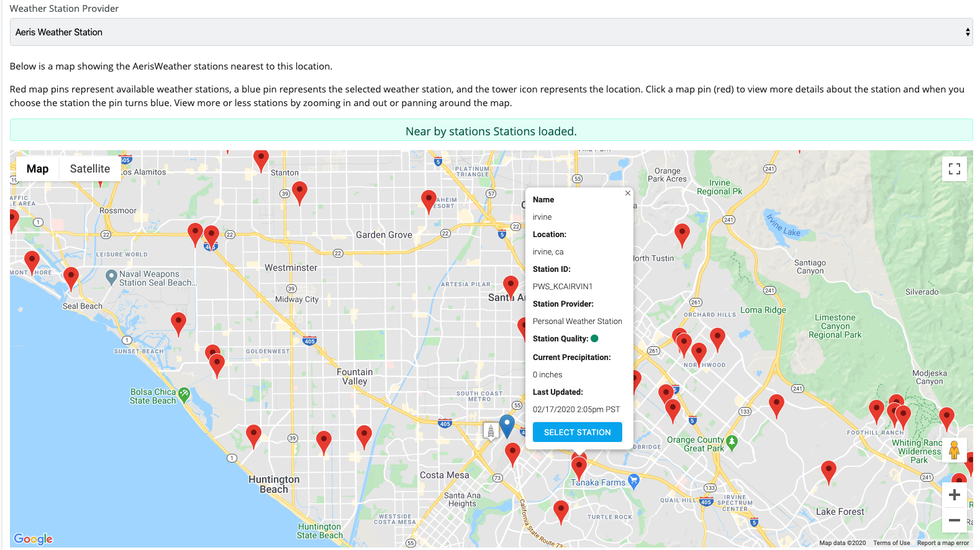Click the red pin beside Turtle Rock label
980x550 pixels.
coord(561,513)
